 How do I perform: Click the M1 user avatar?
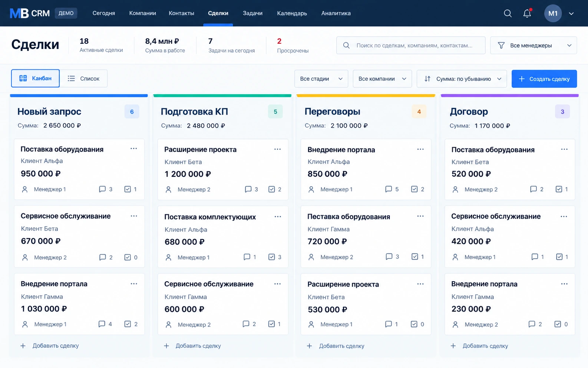553,13
